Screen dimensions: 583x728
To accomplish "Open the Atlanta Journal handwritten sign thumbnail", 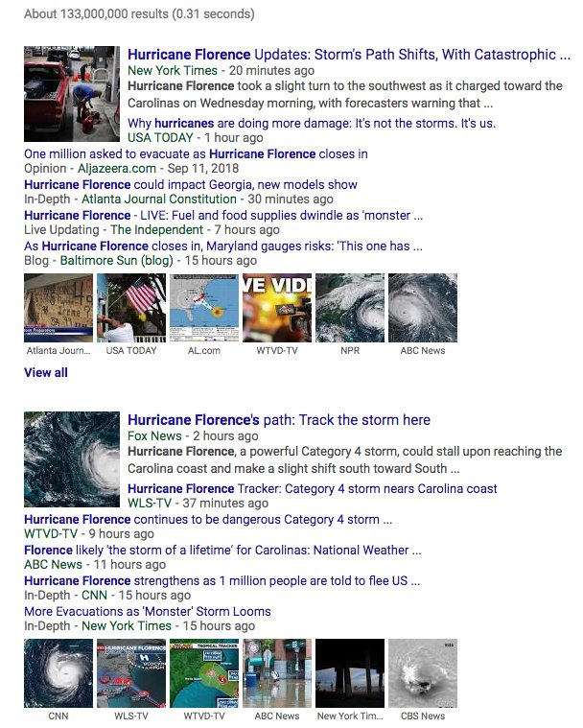I will (x=58, y=308).
